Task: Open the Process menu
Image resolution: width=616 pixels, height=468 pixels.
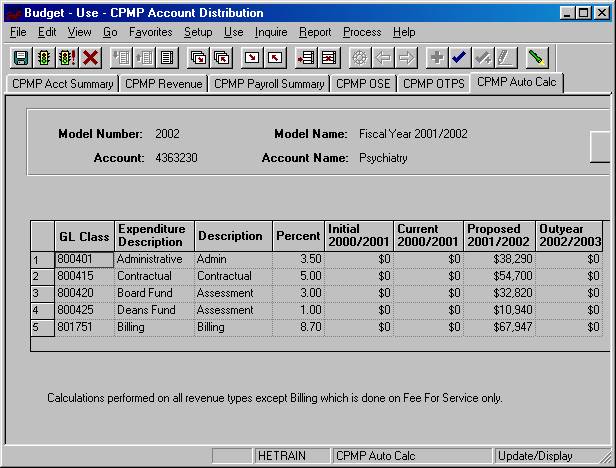Action: 362,32
